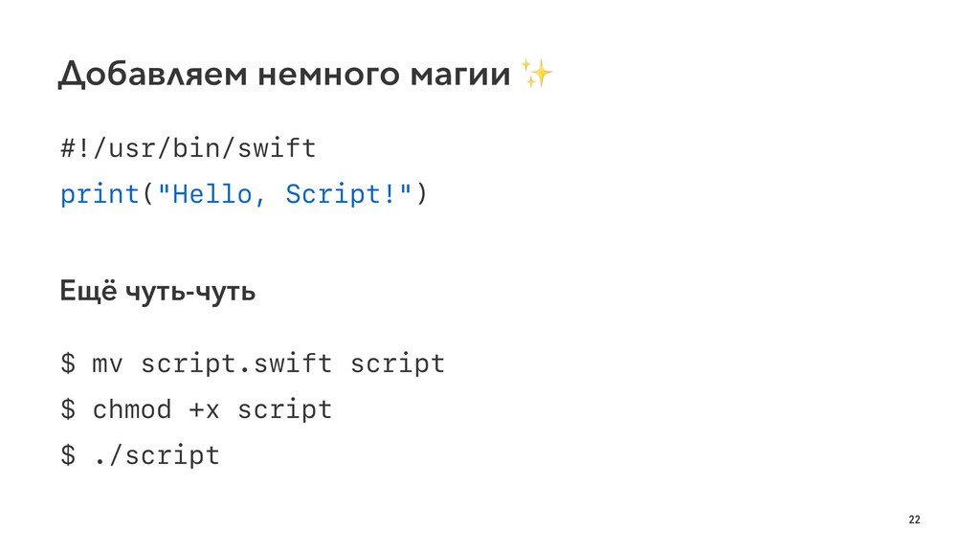Click the dollar sign before ./script

pos(68,454)
